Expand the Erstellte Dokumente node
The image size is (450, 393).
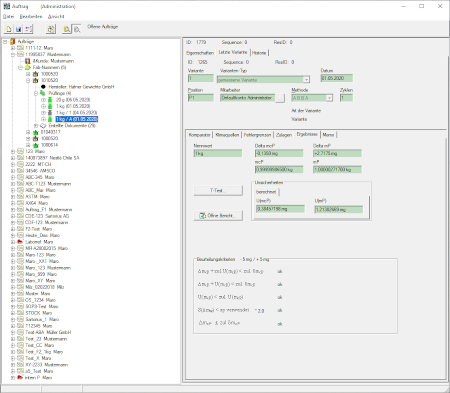tap(36, 126)
